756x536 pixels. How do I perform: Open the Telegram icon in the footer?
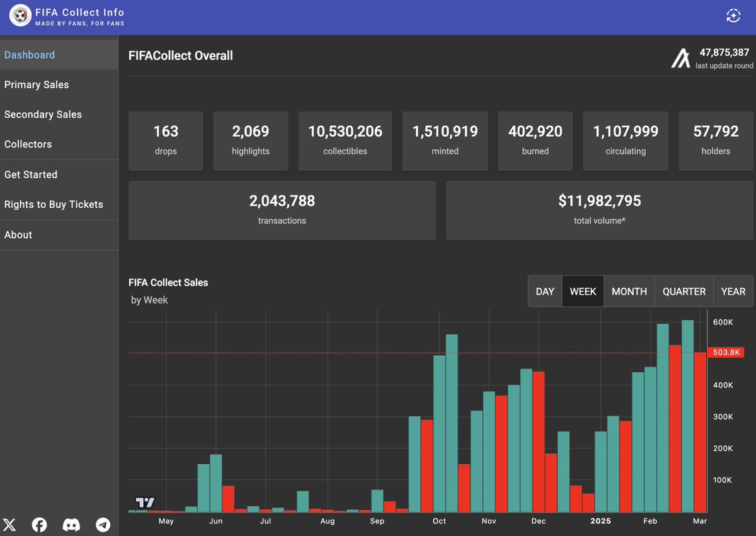pyautogui.click(x=103, y=525)
